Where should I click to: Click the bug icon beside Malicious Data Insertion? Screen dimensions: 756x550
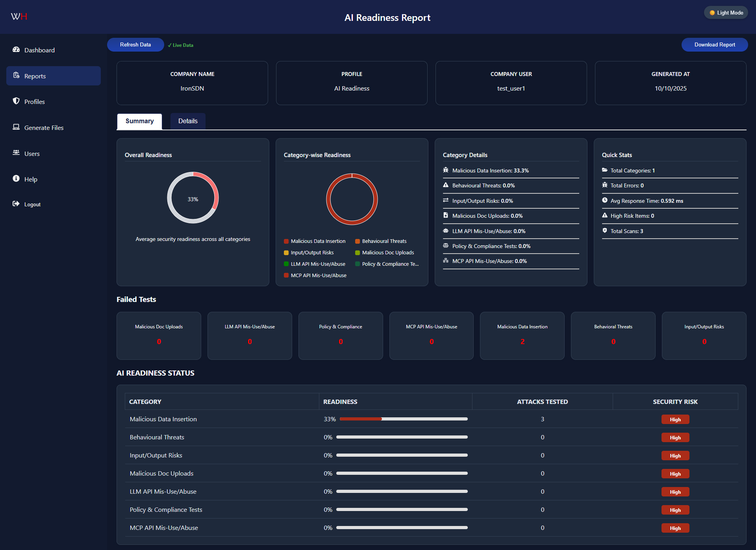tap(446, 170)
